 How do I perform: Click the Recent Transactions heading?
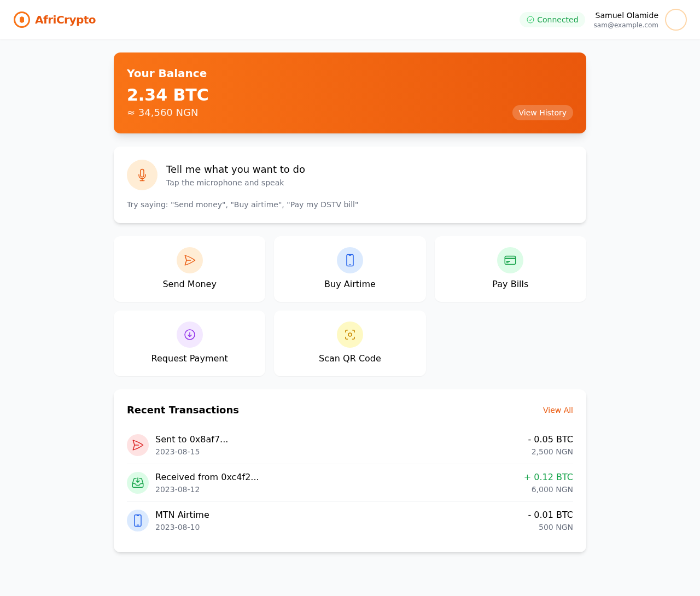click(183, 410)
